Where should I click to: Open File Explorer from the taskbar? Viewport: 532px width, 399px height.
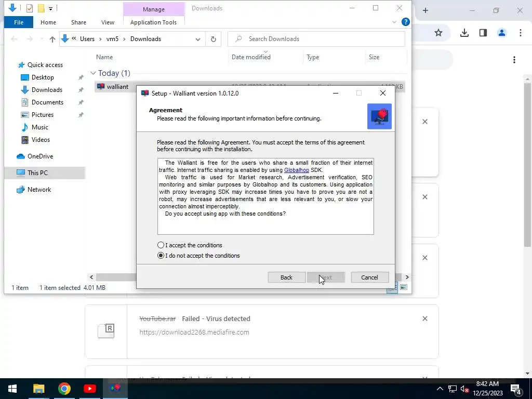[x=38, y=389]
